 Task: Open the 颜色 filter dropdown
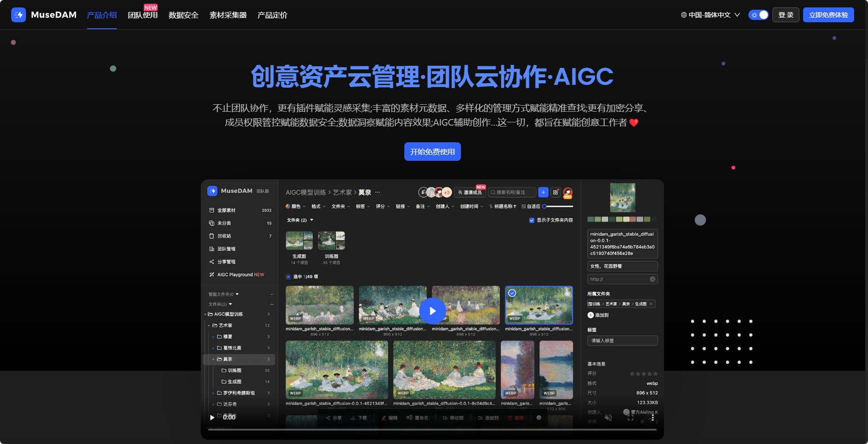(295, 206)
